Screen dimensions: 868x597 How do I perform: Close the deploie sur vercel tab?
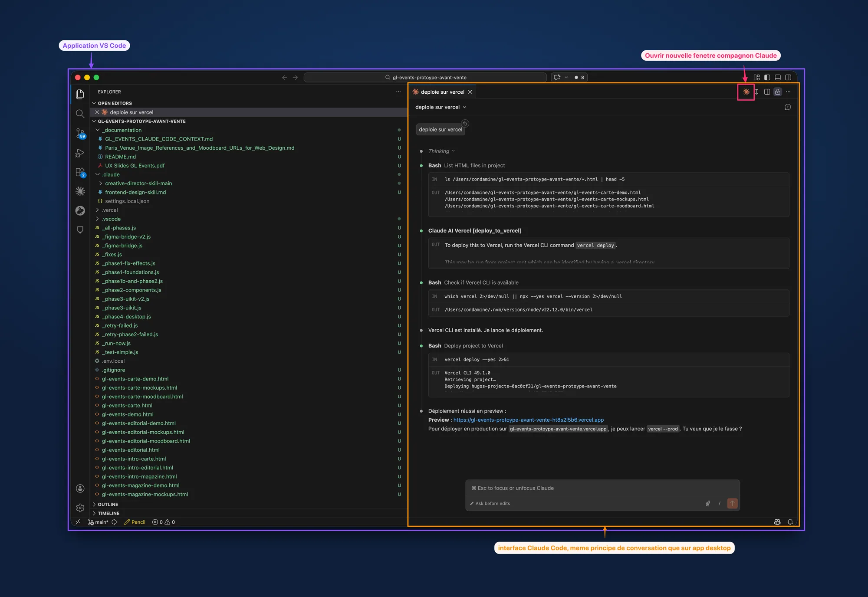(x=470, y=92)
